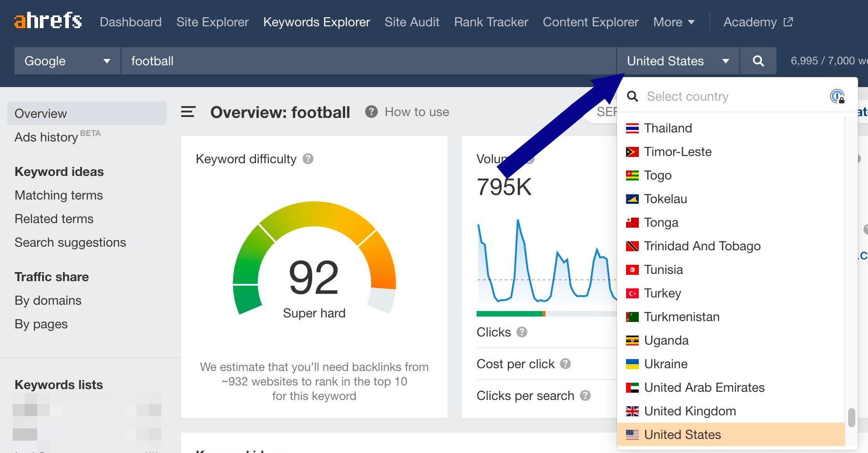This screenshot has width=868, height=453.
Task: Open Keywords Explorer in top navigation
Action: point(317,22)
